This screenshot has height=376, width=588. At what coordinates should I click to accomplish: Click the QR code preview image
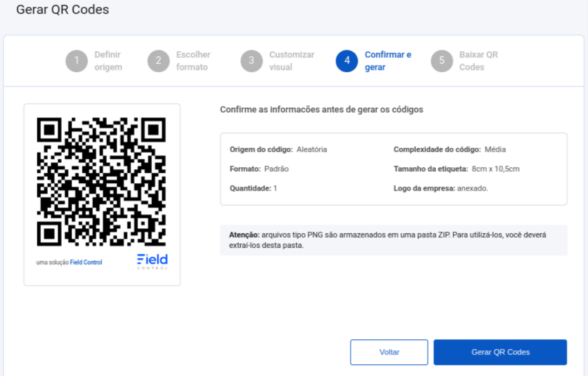[101, 182]
